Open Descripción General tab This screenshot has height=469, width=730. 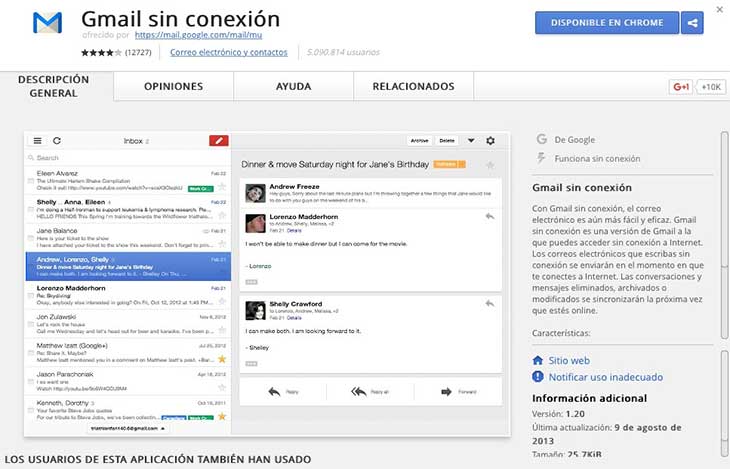[x=54, y=86]
